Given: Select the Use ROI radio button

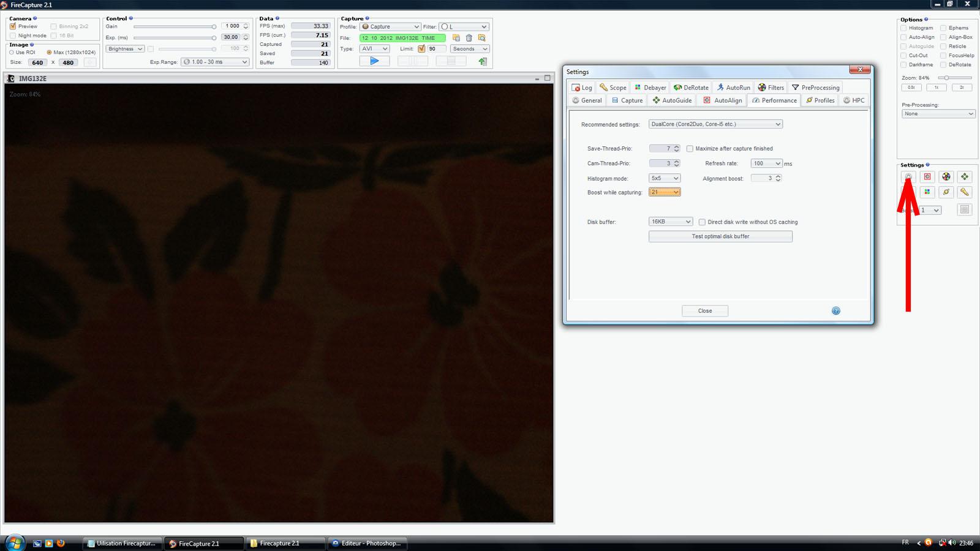Looking at the screenshot, I should 12,53.
